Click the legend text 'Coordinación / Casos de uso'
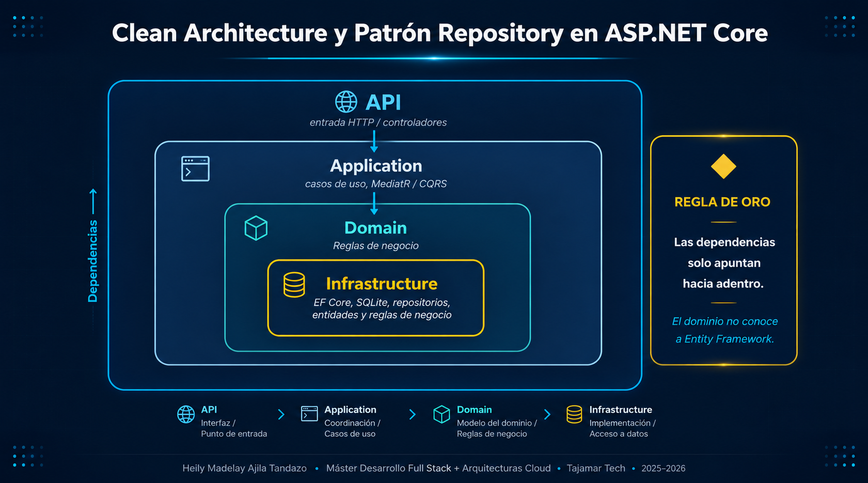The width and height of the screenshot is (868, 483). click(352, 428)
